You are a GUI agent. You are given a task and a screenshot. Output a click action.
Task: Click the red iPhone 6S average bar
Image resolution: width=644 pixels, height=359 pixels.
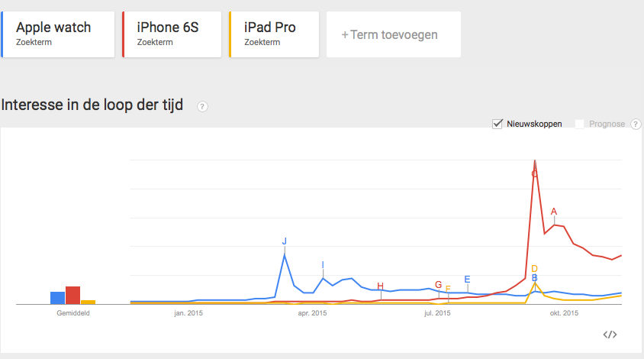(x=72, y=295)
